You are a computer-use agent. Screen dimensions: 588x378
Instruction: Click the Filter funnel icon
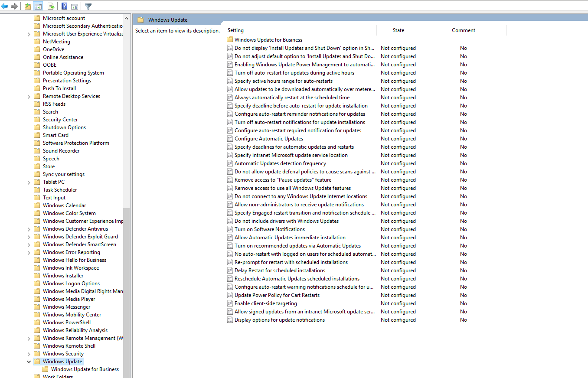pos(88,6)
